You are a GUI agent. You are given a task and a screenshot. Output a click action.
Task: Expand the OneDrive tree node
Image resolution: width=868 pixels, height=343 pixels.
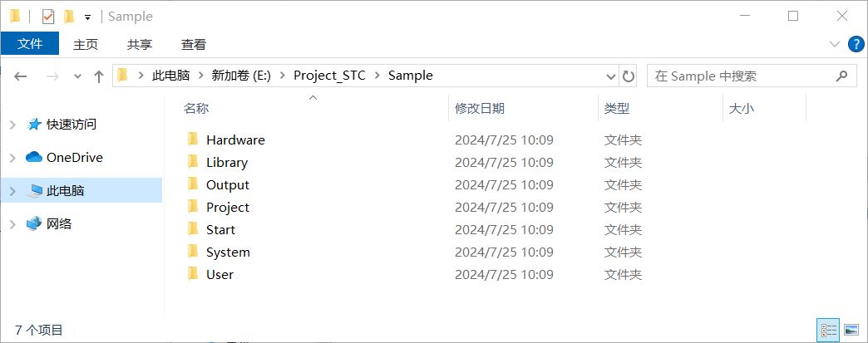point(12,159)
